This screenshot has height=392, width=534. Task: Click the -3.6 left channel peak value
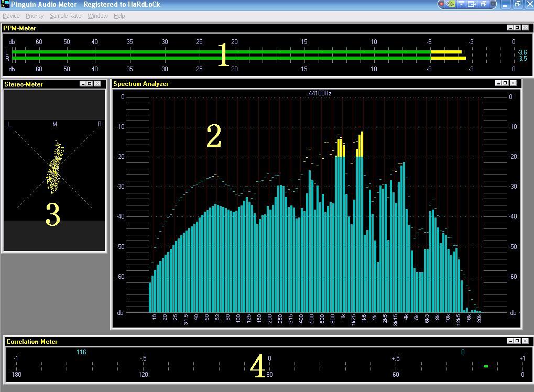(522, 52)
